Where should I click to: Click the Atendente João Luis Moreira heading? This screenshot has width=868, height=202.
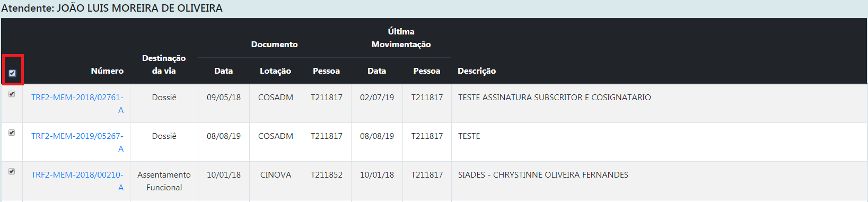112,8
